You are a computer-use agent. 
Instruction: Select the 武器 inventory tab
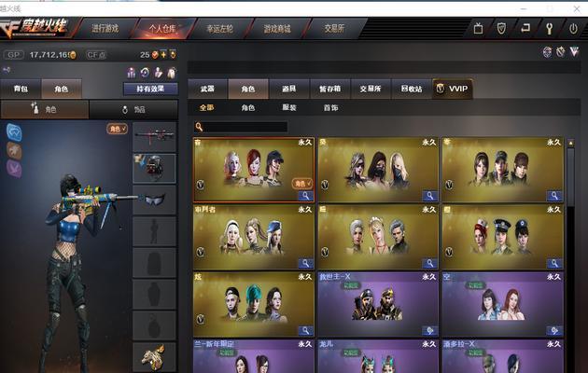207,89
